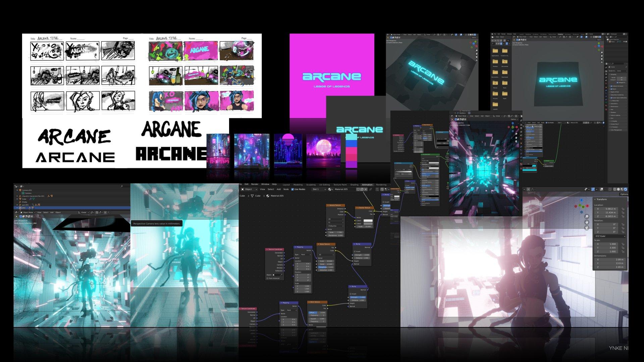The width and height of the screenshot is (644, 362).
Task: Open the Render menu
Action: pos(255,184)
